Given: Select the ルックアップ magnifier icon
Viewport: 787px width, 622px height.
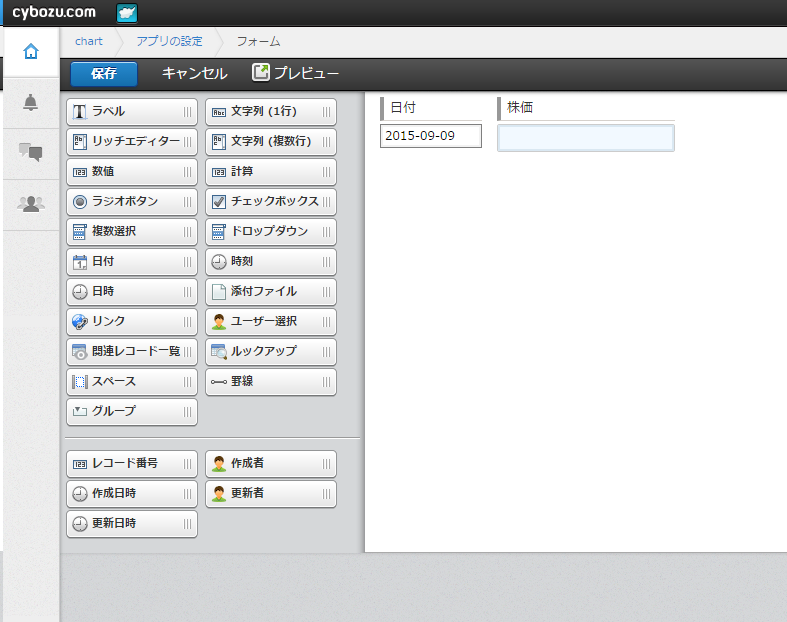Looking at the screenshot, I should pos(219,352).
